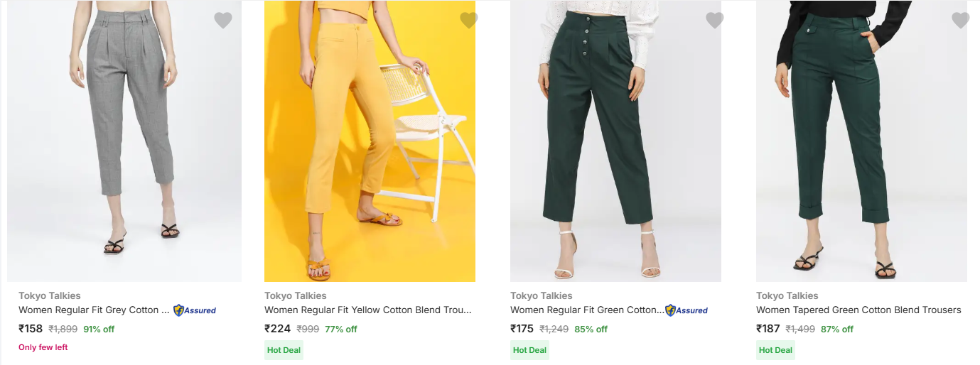The height and width of the screenshot is (365, 980).
Task: Click Tokyo Talkies brand above yellow trousers
Action: tap(296, 295)
